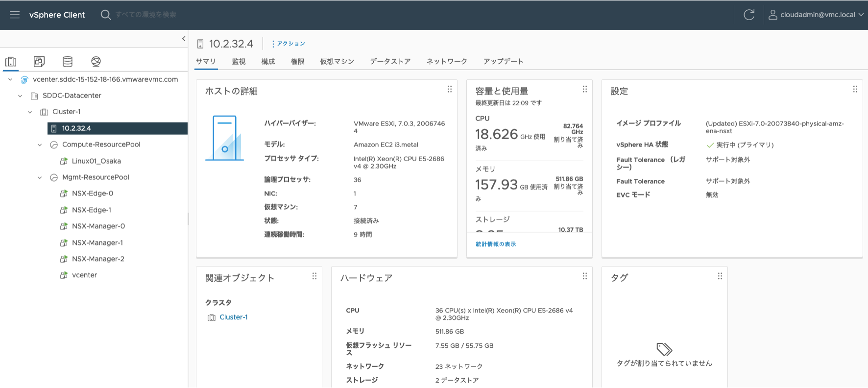Switch to the サマリ tab
The width and height of the screenshot is (868, 388).
206,61
